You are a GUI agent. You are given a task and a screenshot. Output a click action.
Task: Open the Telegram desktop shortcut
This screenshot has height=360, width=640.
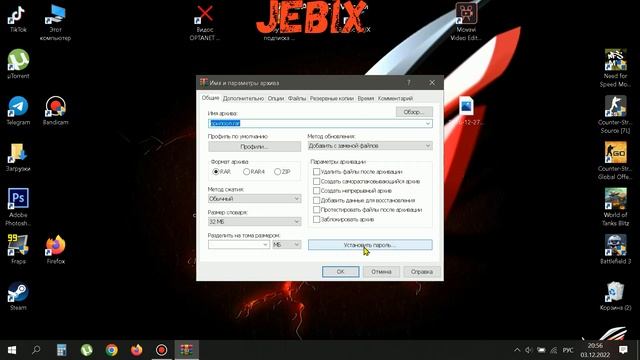pos(18,110)
